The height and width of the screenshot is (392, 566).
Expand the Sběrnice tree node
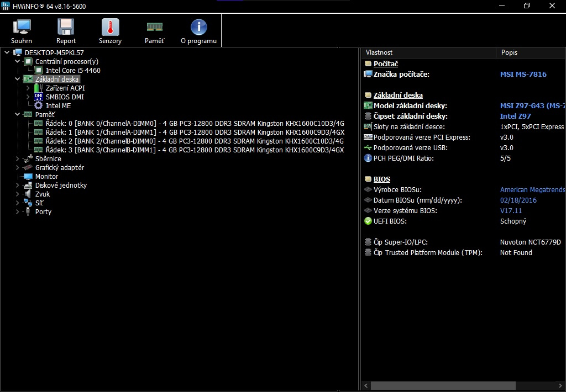(17, 158)
